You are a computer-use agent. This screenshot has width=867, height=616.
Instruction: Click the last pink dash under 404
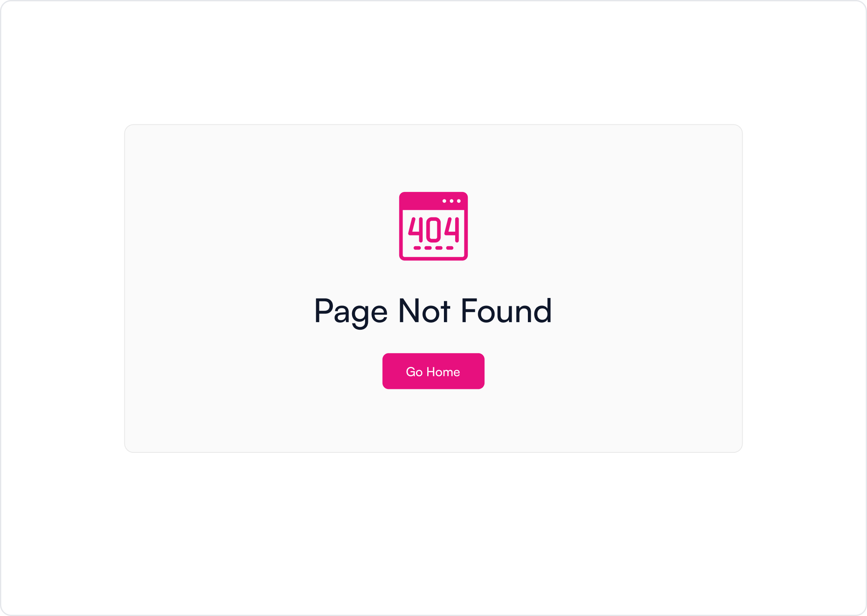click(x=450, y=248)
